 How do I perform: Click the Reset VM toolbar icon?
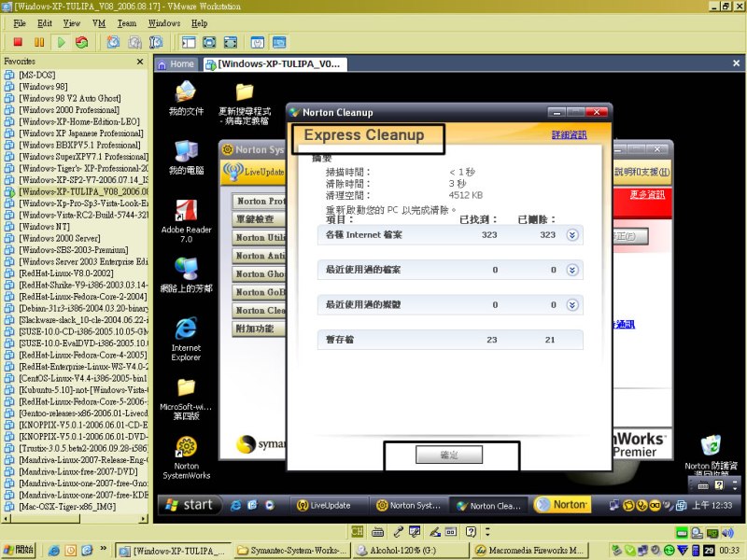pos(82,42)
